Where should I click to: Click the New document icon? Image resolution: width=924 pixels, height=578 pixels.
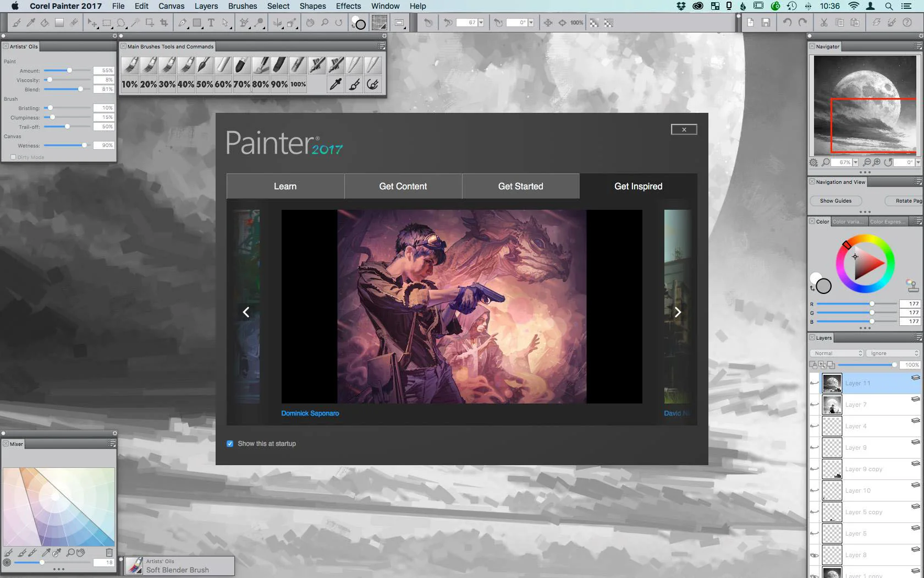coord(750,23)
